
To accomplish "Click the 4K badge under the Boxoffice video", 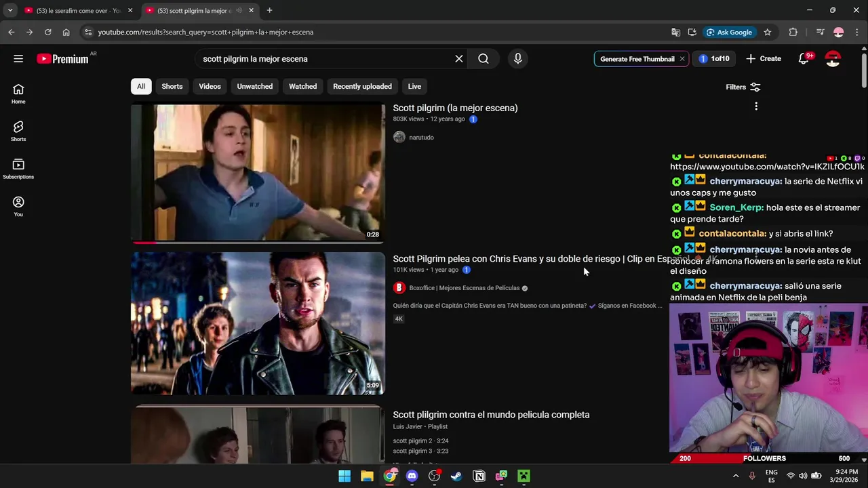I will click(399, 319).
